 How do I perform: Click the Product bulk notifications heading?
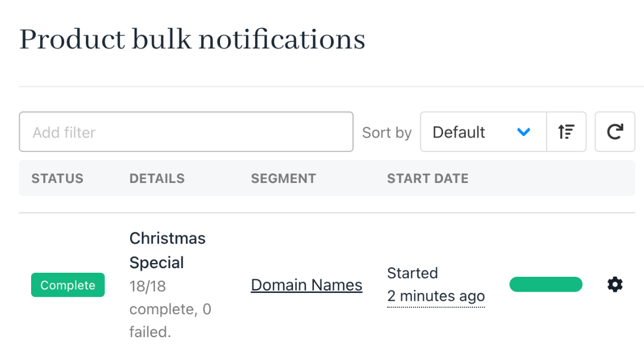pyautogui.click(x=192, y=39)
